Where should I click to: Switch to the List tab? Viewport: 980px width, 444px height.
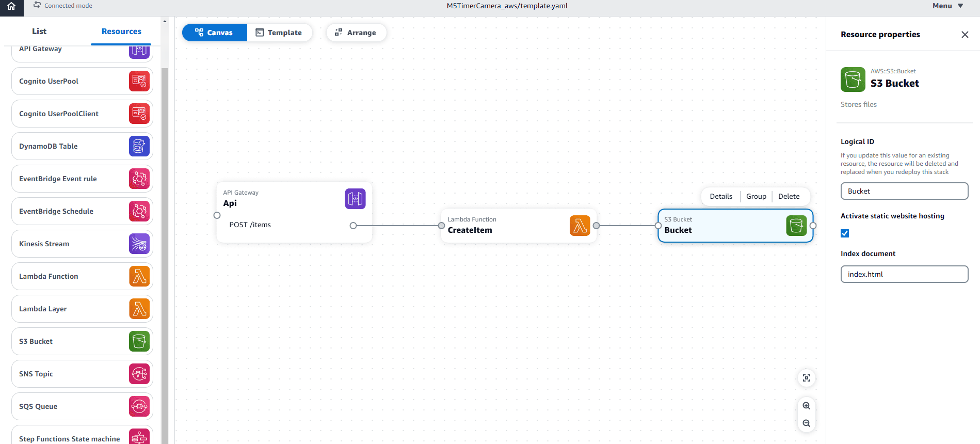tap(39, 31)
